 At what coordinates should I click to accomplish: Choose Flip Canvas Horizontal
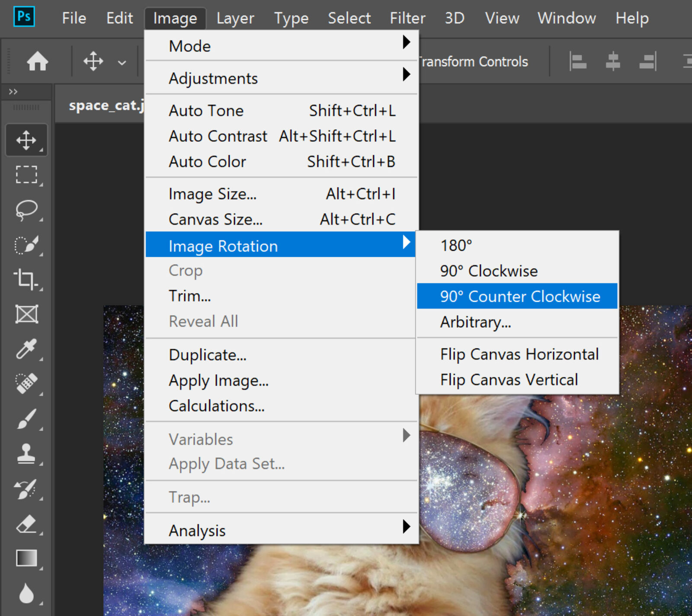517,354
